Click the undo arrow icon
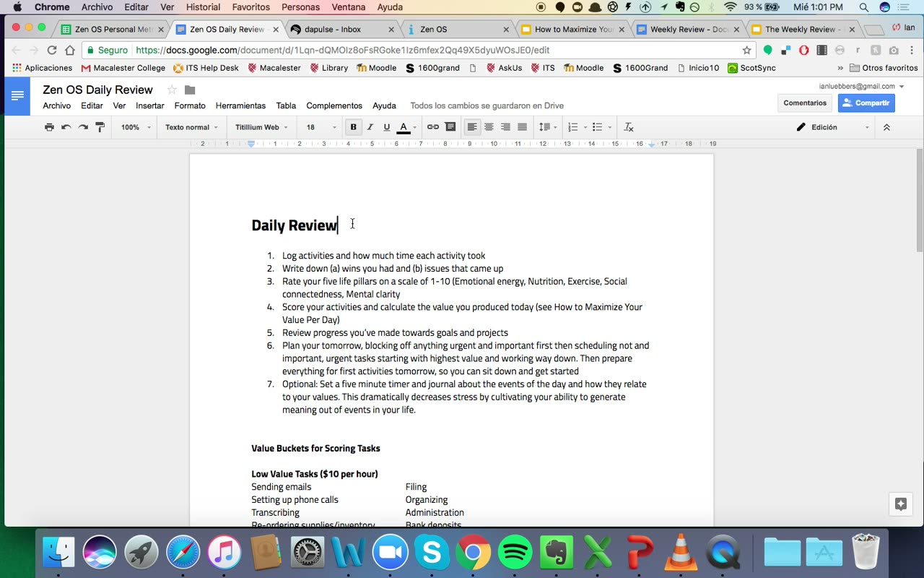Screen dimensions: 924x578 click(x=66, y=127)
